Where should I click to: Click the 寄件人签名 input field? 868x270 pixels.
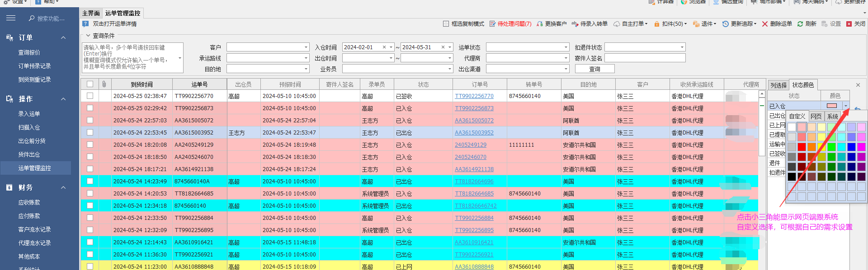click(645, 58)
